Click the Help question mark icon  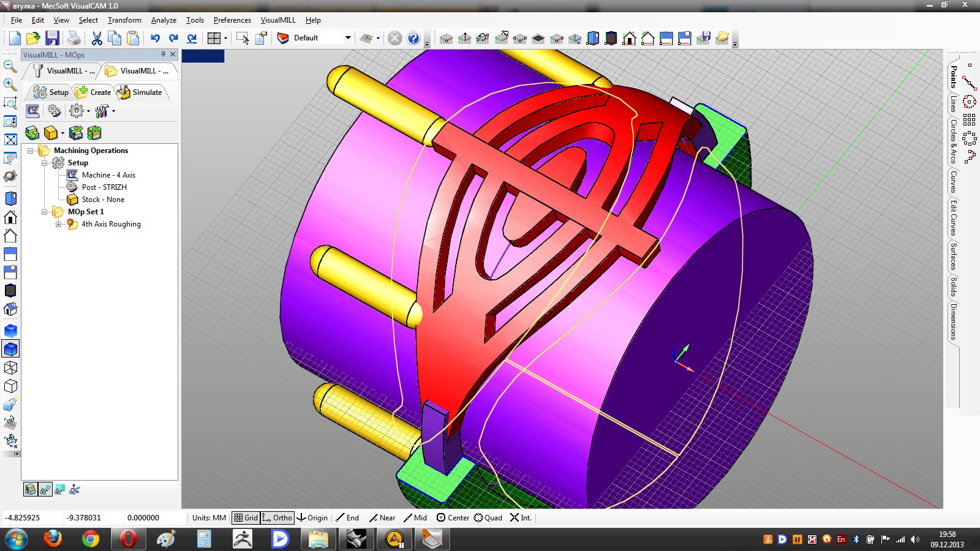pos(413,38)
